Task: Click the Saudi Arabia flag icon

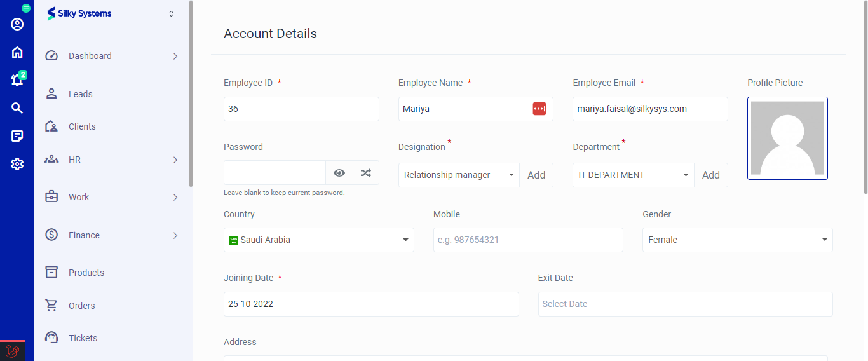Action: pyautogui.click(x=234, y=240)
